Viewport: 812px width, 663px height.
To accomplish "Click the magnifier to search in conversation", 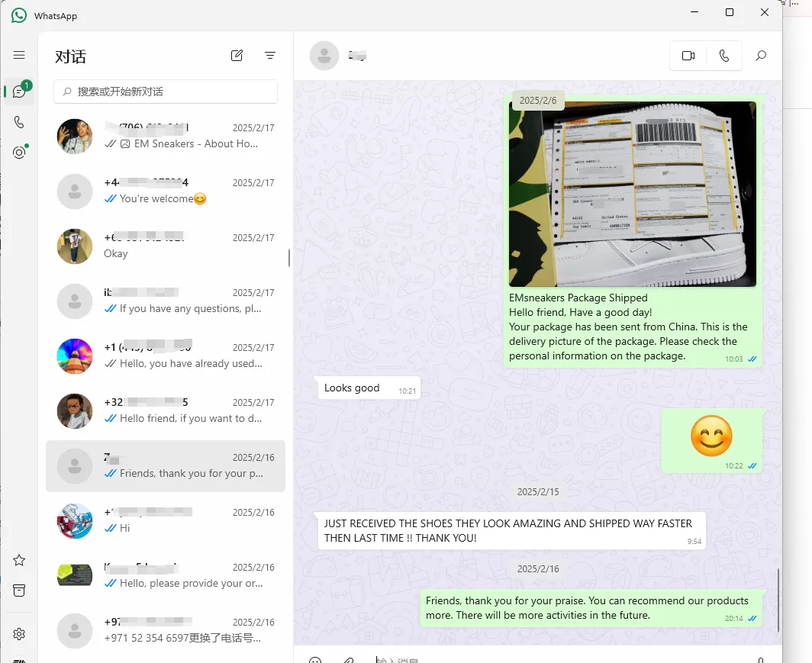I will tap(761, 56).
